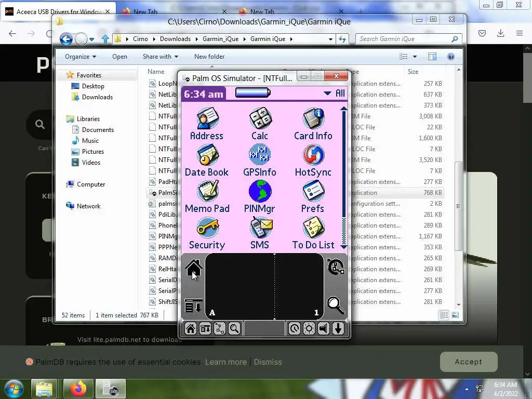
Task: Launch the SMS app
Action: [x=260, y=233]
